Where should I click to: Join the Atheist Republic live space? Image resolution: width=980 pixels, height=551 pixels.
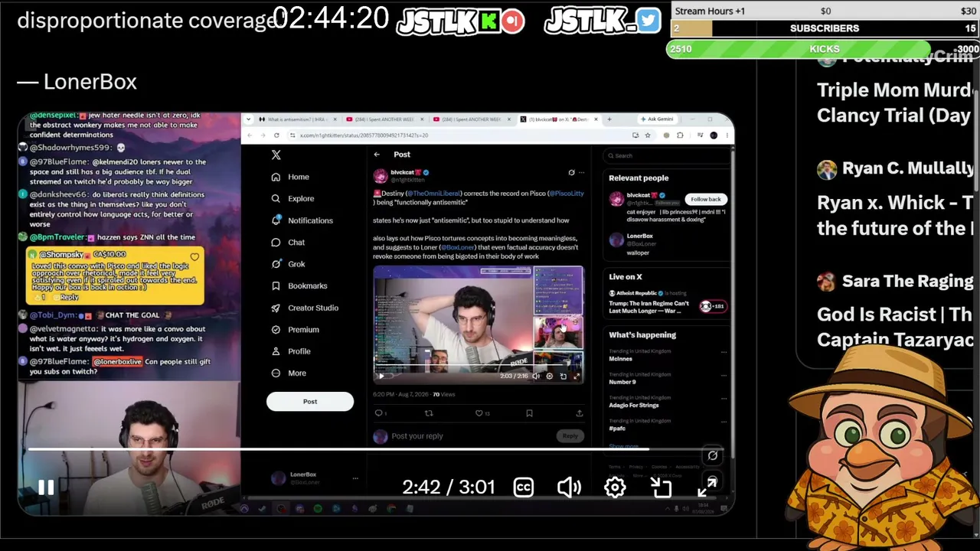pos(712,306)
